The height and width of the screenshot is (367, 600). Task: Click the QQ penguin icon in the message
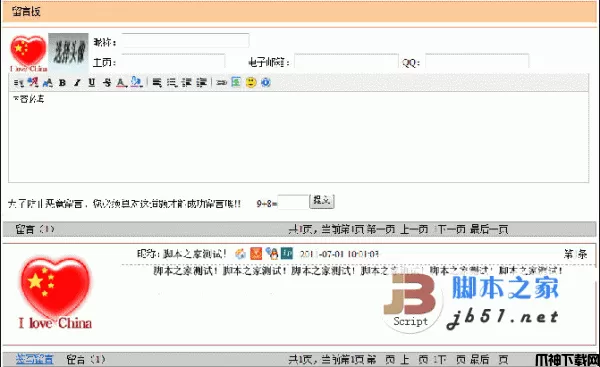272,253
